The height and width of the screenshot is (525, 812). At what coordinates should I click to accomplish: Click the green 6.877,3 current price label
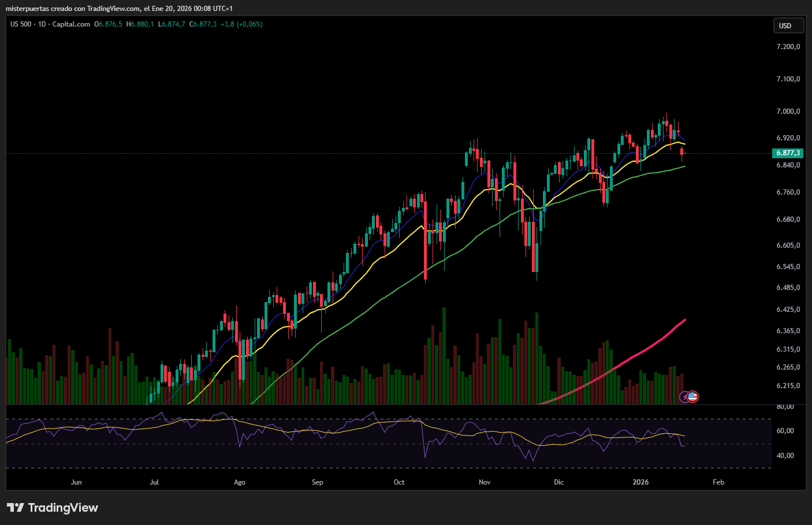click(x=788, y=153)
